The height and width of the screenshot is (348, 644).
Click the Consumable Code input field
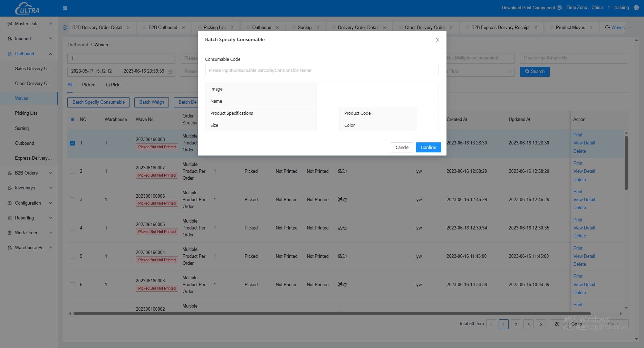[x=322, y=70]
